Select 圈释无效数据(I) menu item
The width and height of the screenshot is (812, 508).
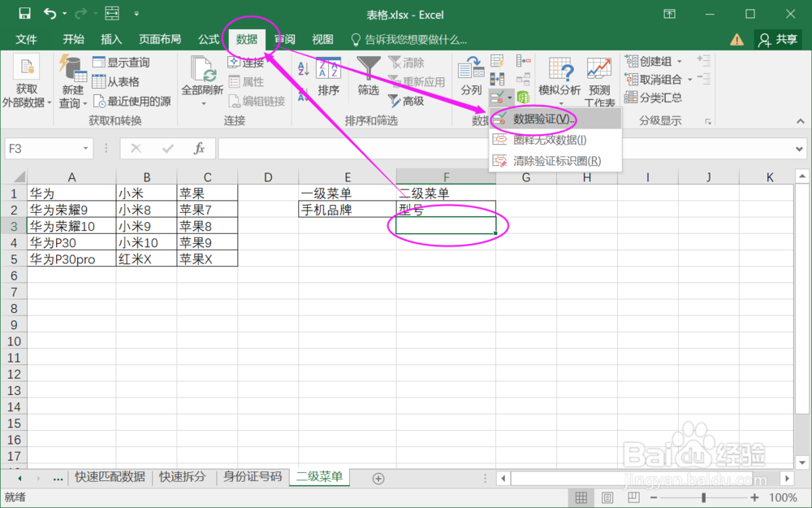click(555, 140)
